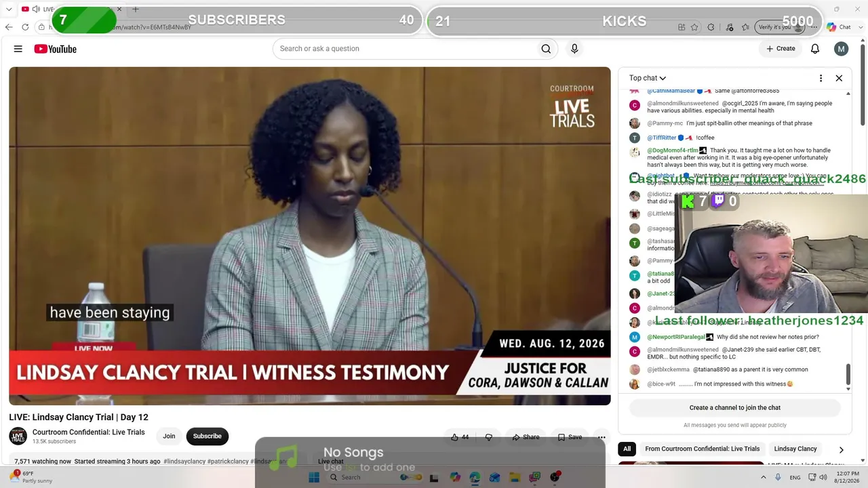Select the All filter chip
The image size is (868, 488).
click(x=627, y=449)
